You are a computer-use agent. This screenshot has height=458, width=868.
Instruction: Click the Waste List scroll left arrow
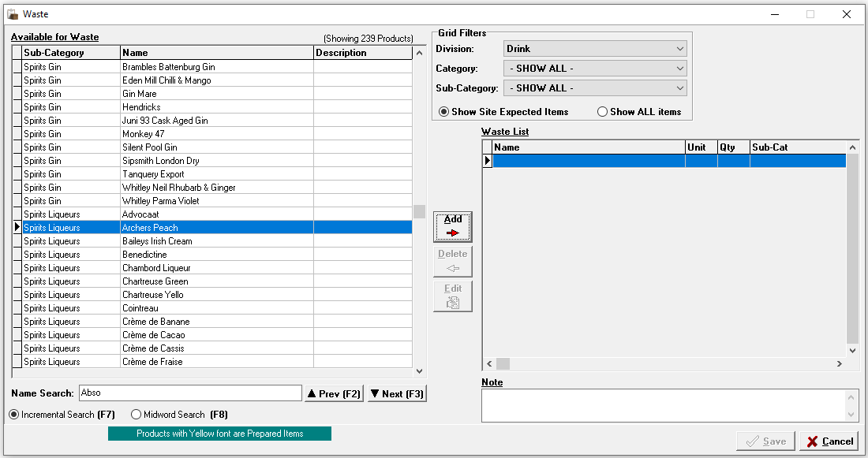click(488, 364)
